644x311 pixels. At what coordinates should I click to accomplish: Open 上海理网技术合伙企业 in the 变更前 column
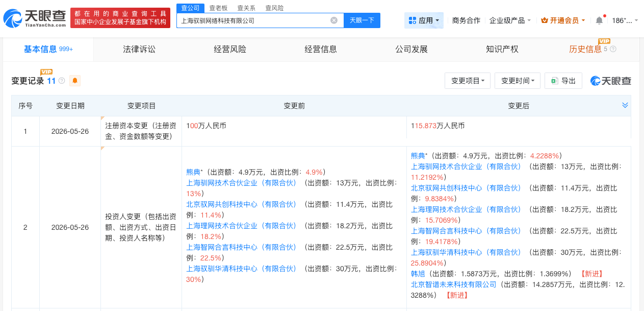pos(241,226)
